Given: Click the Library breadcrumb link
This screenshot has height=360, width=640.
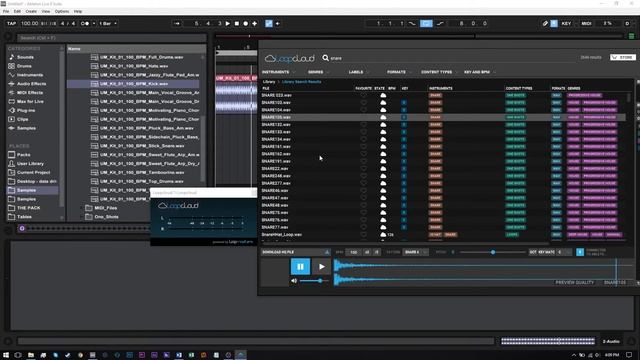Looking at the screenshot, I should (x=269, y=82).
